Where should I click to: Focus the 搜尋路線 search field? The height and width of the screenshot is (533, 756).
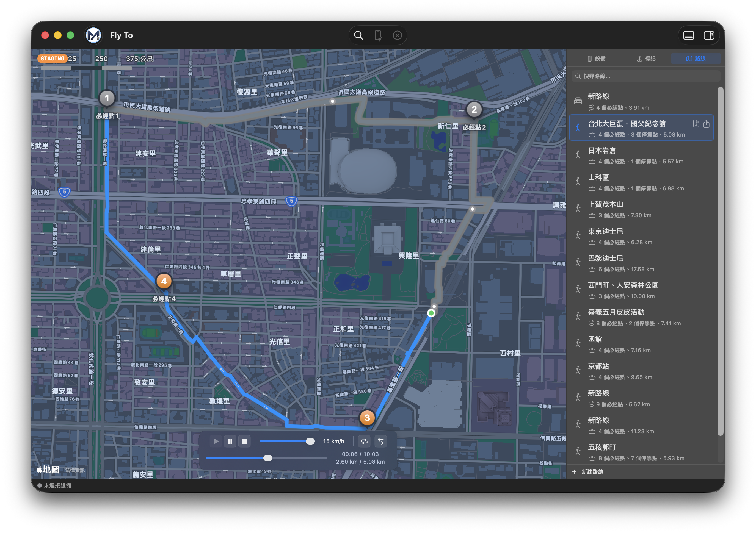click(x=646, y=76)
